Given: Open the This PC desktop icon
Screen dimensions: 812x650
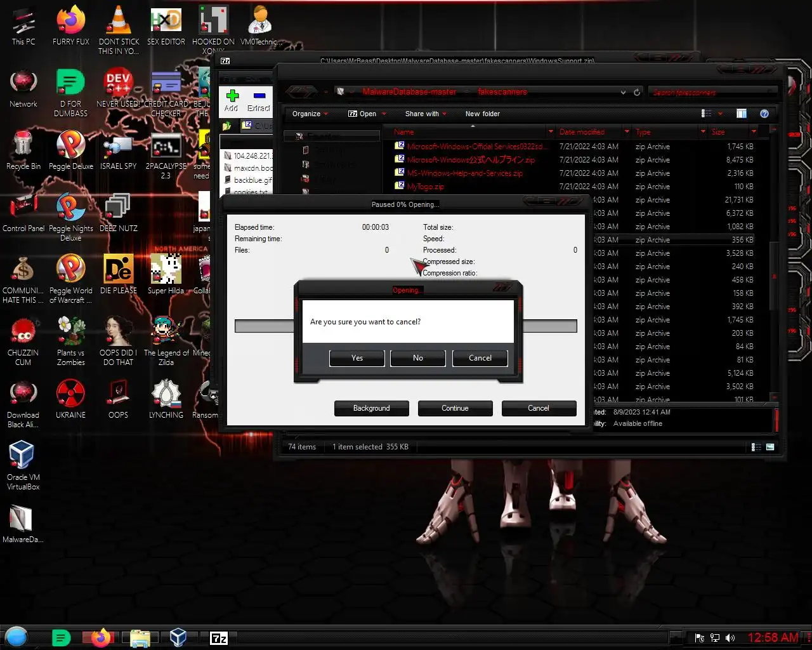Looking at the screenshot, I should point(23,27).
